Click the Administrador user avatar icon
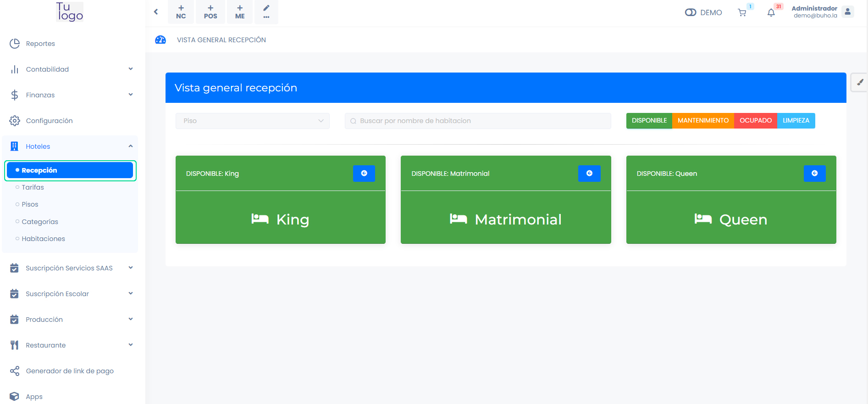Viewport: 868px width, 404px height. pos(848,12)
